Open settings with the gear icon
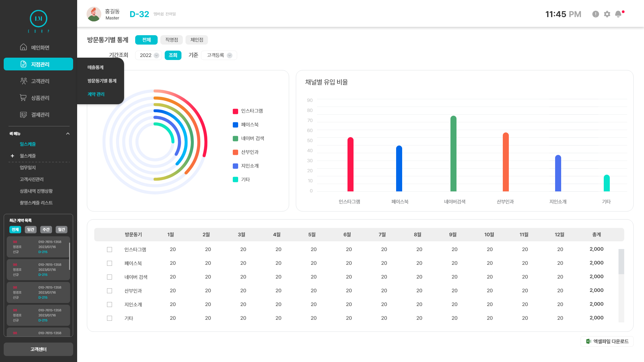This screenshot has height=362, width=644. coord(607,14)
